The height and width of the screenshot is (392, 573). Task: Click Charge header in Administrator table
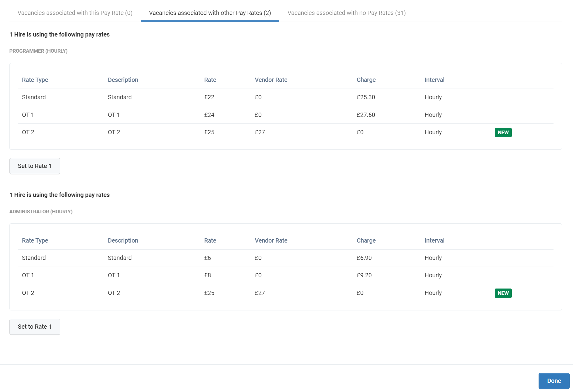tap(366, 240)
